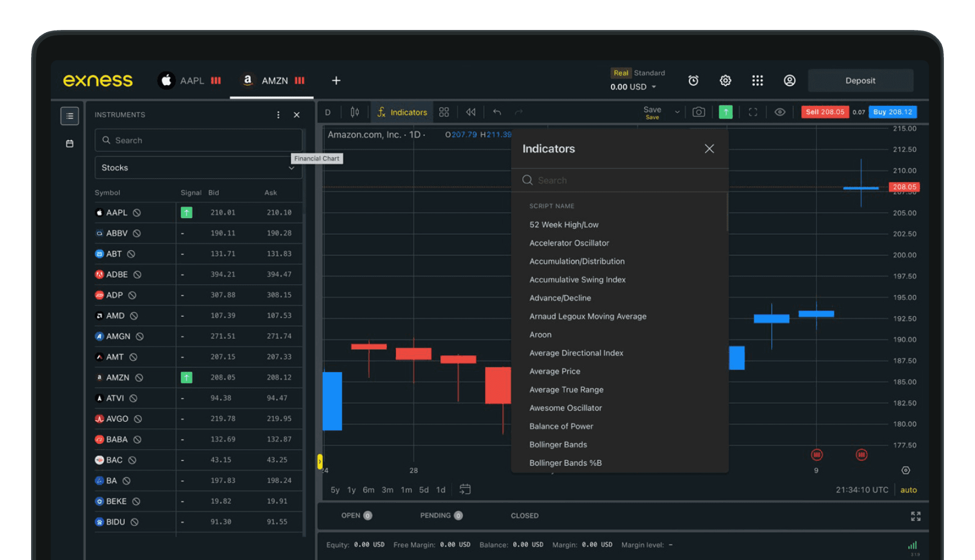Viewport: 975px width, 560px height.
Task: Expand the Save layout dropdown arrow
Action: [x=677, y=112]
